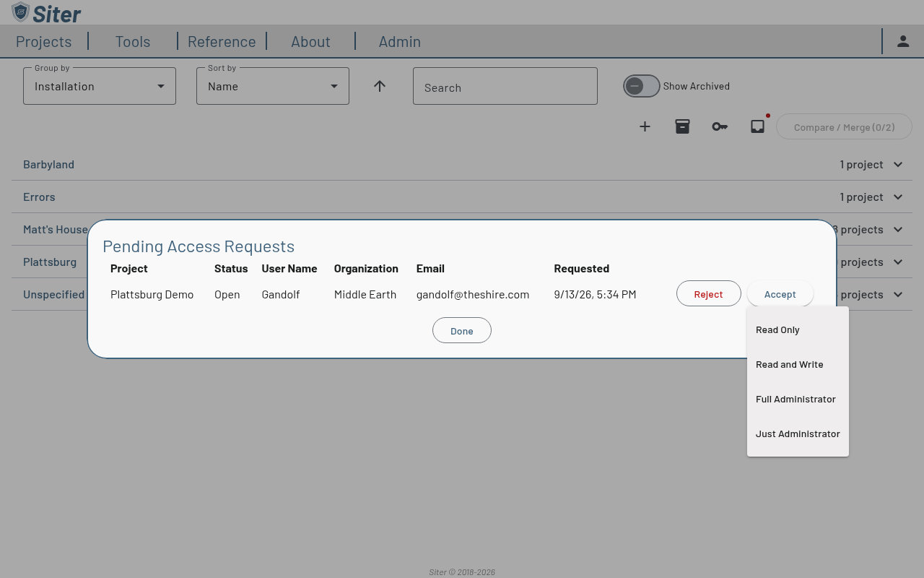Click the Middle Earth organization cell
The width and height of the screenshot is (924, 578).
365,294
